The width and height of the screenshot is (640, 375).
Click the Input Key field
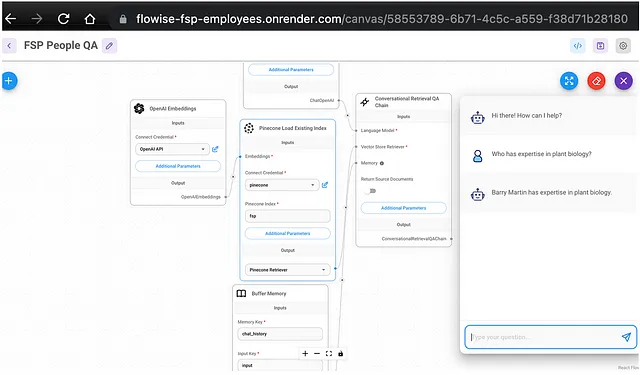pyautogui.click(x=280, y=366)
